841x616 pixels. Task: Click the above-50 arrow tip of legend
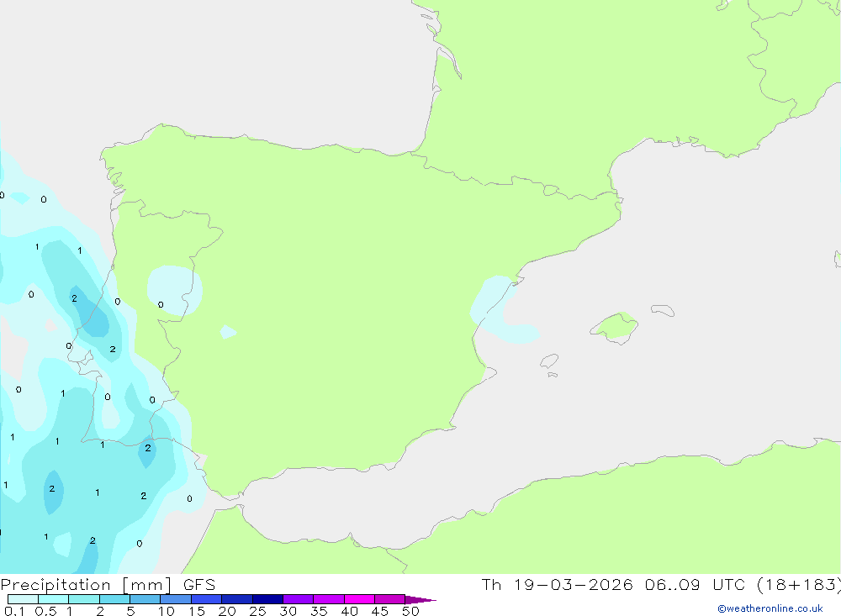point(420,600)
